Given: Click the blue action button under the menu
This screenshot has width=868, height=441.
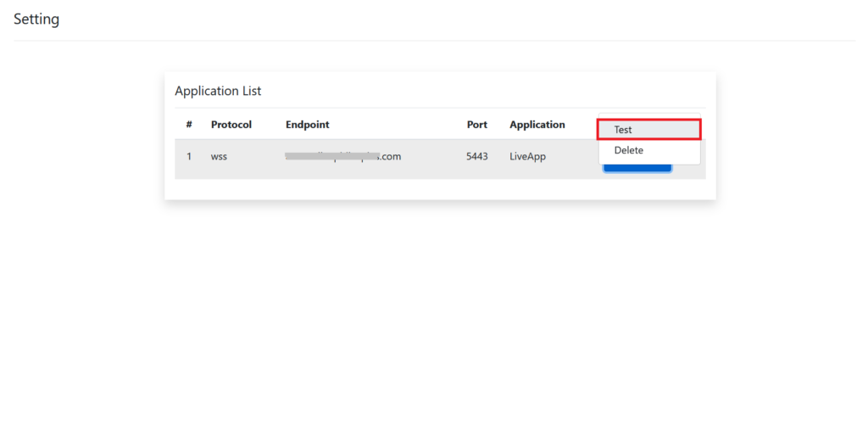Looking at the screenshot, I should click(637, 167).
